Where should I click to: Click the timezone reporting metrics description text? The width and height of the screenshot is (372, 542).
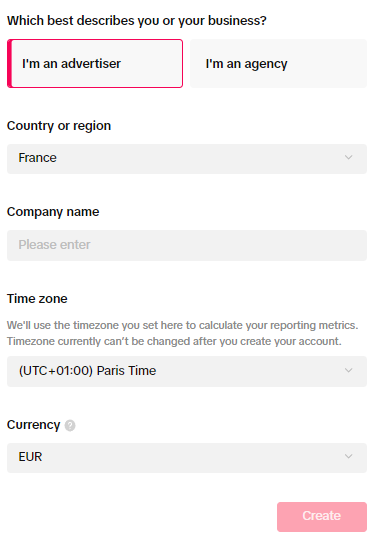click(x=183, y=333)
